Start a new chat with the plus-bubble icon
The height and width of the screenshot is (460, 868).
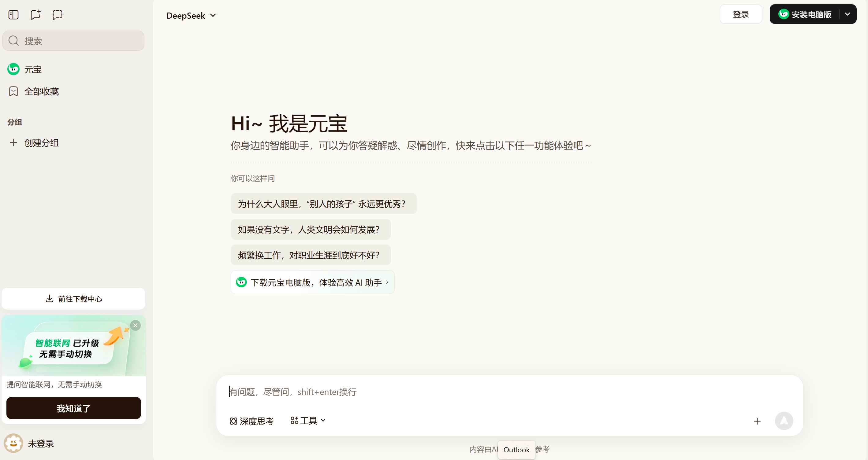pos(35,14)
